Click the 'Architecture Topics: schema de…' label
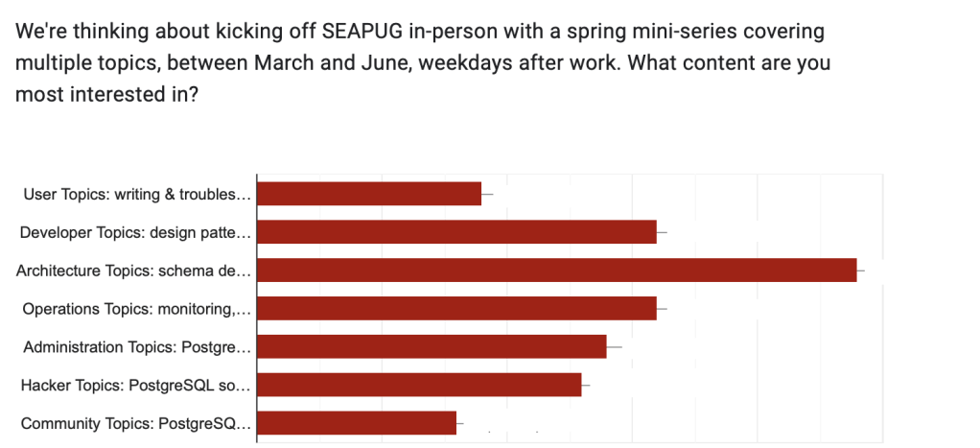980x448 pixels. click(x=133, y=271)
